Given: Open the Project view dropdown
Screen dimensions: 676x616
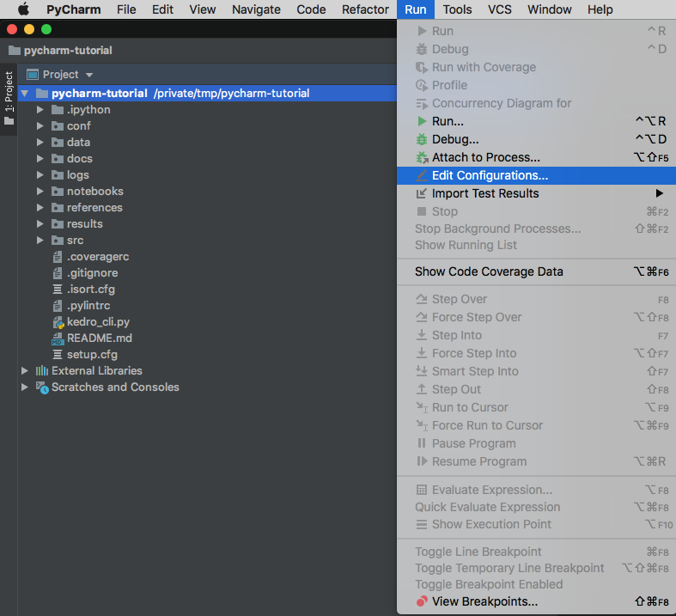Looking at the screenshot, I should pos(89,75).
